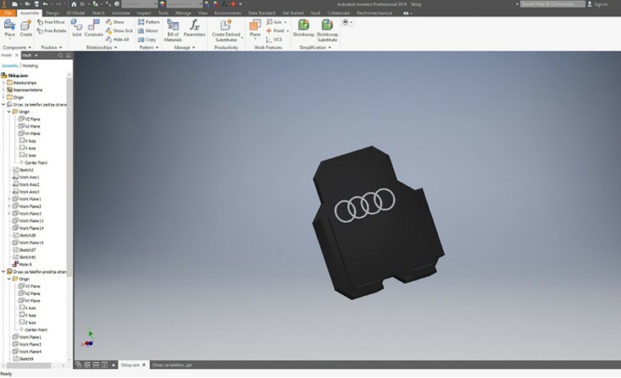621x378 pixels.
Task: Switch to the Inspect ribbon tab
Action: point(144,13)
